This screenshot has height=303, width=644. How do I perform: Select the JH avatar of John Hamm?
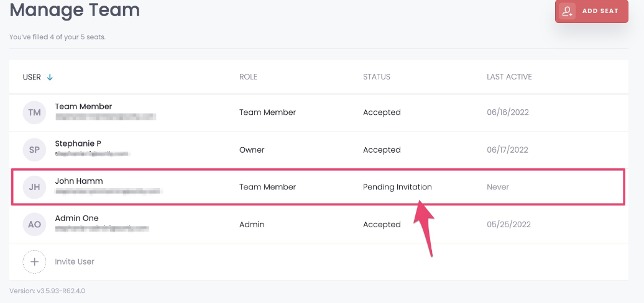point(35,187)
